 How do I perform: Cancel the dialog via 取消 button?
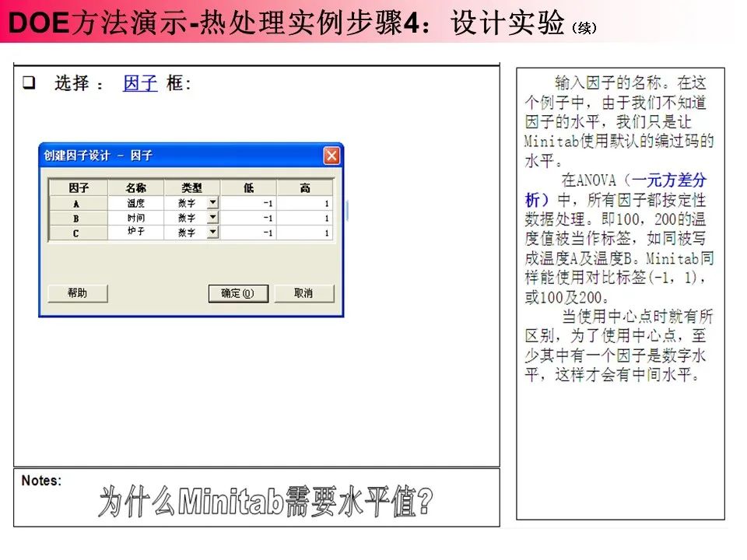coord(304,293)
